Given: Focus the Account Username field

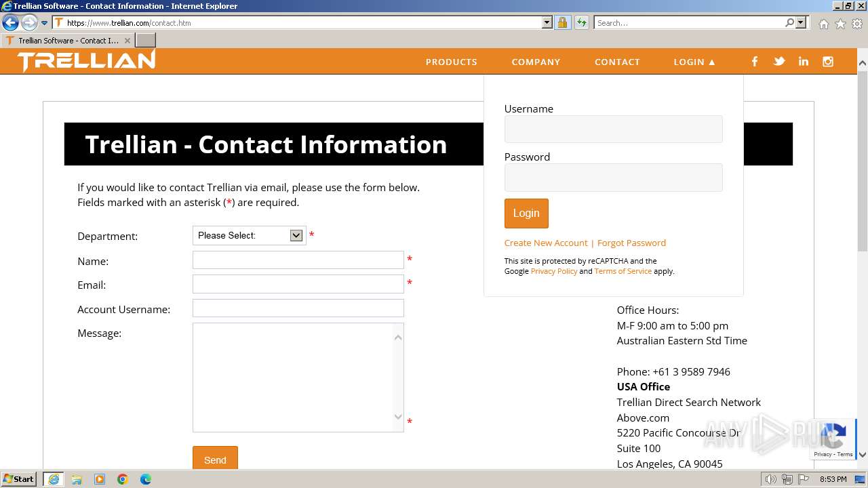Looking at the screenshot, I should [298, 308].
